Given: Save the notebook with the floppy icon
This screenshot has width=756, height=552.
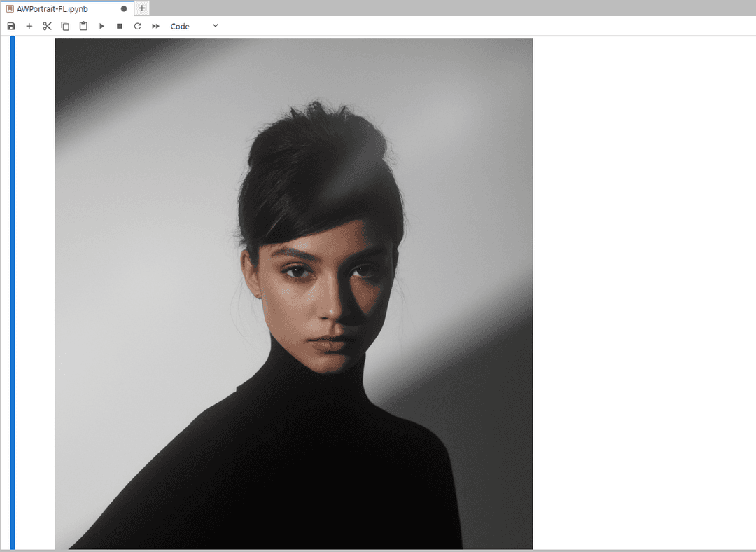Looking at the screenshot, I should (x=11, y=26).
